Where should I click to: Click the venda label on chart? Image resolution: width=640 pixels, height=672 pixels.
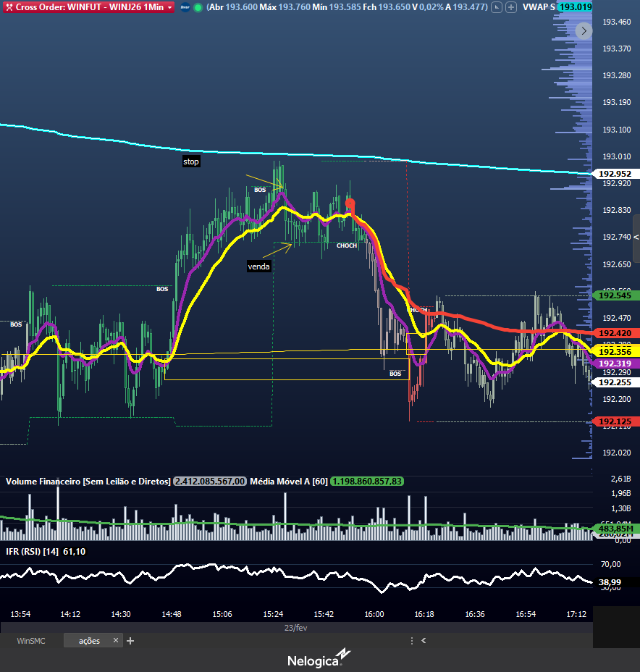(x=258, y=266)
